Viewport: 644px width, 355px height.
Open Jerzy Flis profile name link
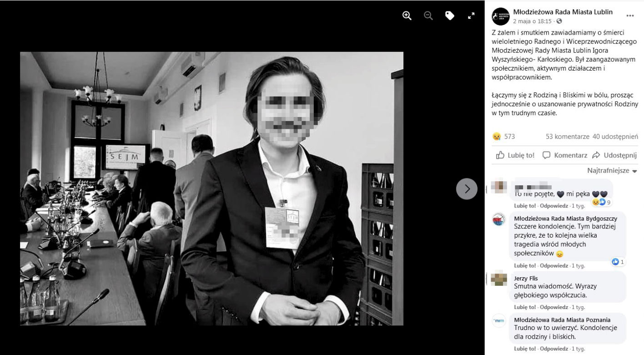tap(526, 278)
